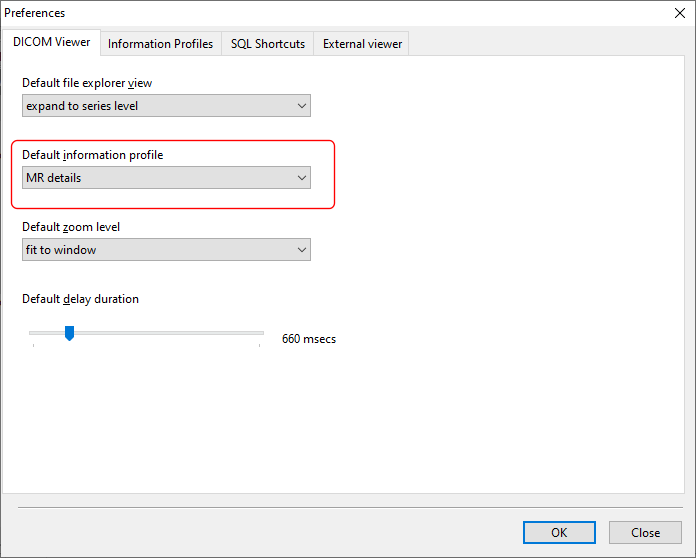Click the chevron beside 'expand to series level'

coord(302,106)
